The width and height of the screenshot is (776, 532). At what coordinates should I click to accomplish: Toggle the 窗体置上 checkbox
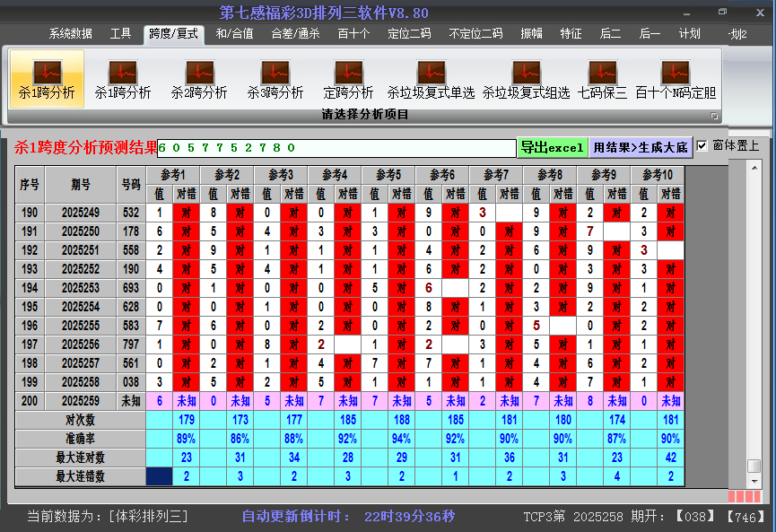pyautogui.click(x=702, y=146)
